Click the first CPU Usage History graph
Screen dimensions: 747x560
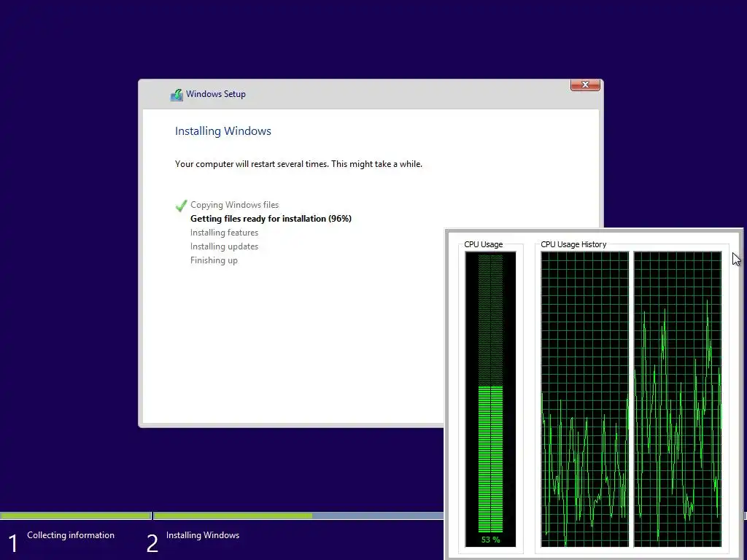click(584, 399)
